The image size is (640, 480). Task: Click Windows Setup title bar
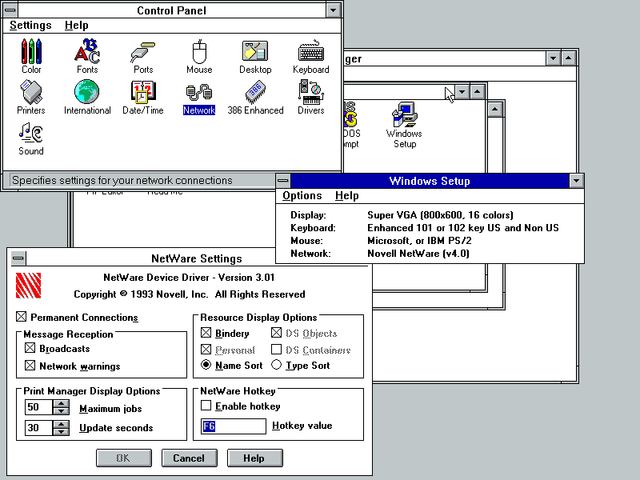point(429,180)
